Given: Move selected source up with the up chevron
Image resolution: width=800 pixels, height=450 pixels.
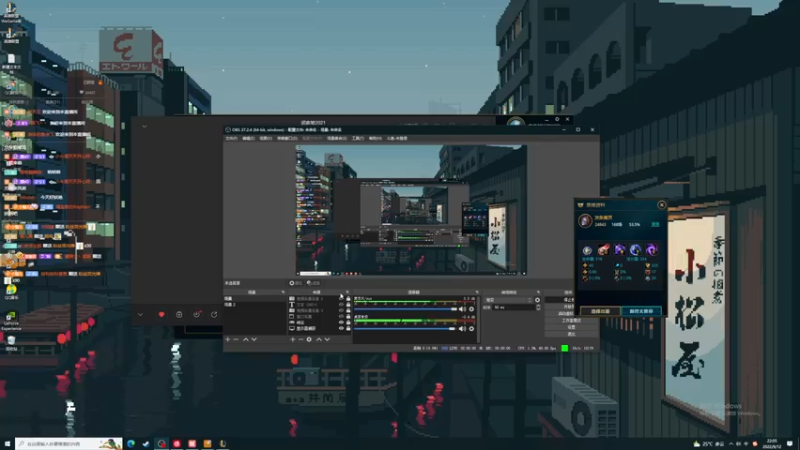Looking at the screenshot, I should pos(319,339).
